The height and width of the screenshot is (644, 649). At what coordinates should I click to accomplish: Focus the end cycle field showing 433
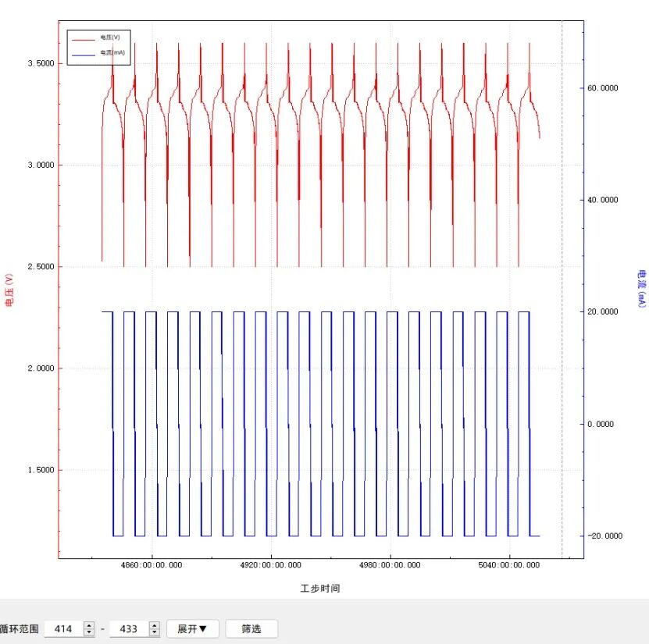128,628
